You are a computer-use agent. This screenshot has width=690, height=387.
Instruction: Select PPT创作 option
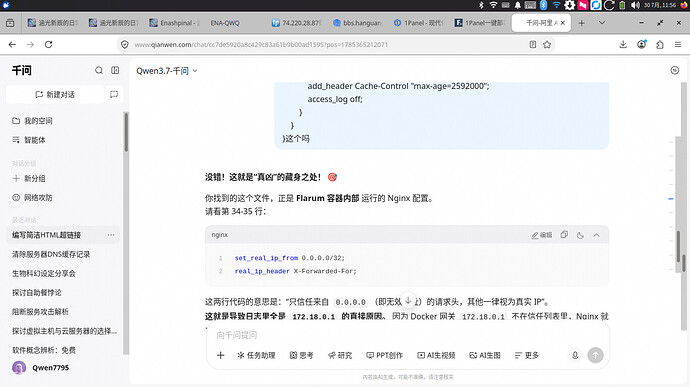384,355
